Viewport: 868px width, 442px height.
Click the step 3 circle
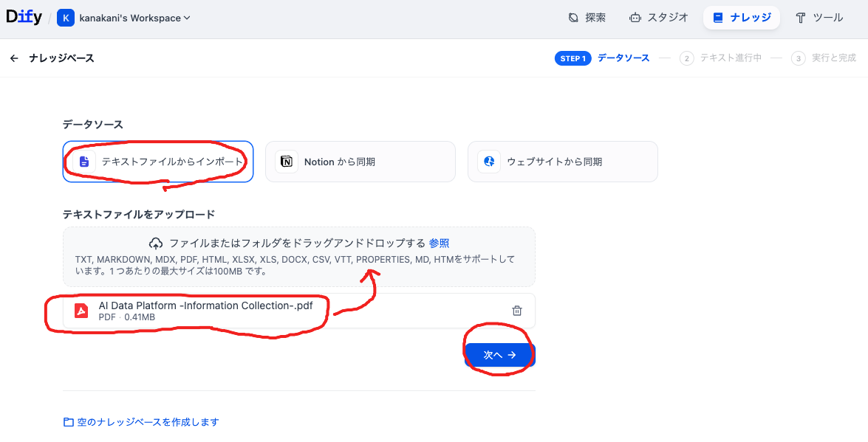click(798, 58)
